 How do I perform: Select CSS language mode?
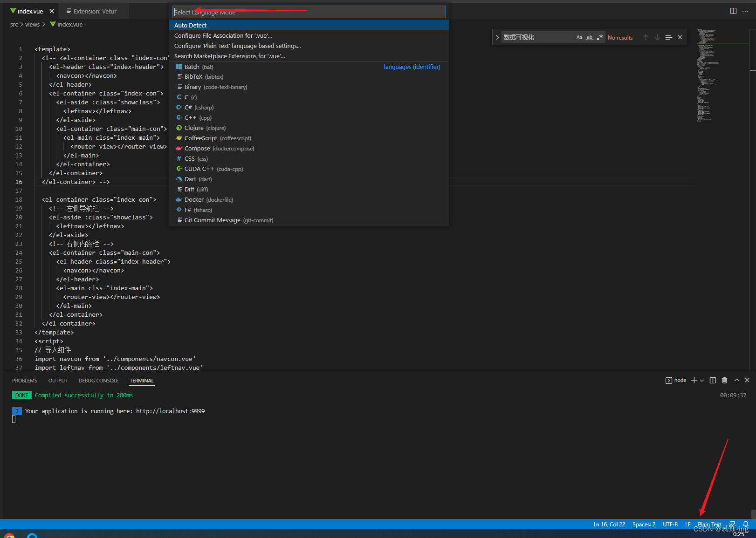click(x=309, y=159)
